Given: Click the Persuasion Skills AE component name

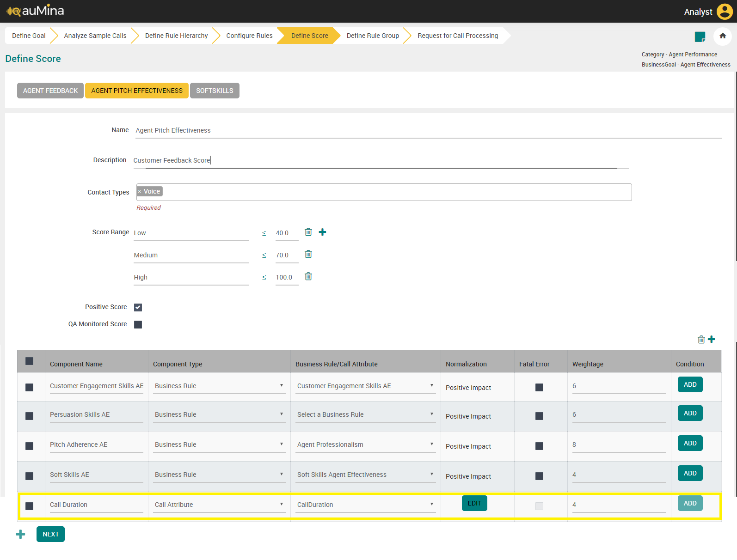Looking at the screenshot, I should pos(97,415).
